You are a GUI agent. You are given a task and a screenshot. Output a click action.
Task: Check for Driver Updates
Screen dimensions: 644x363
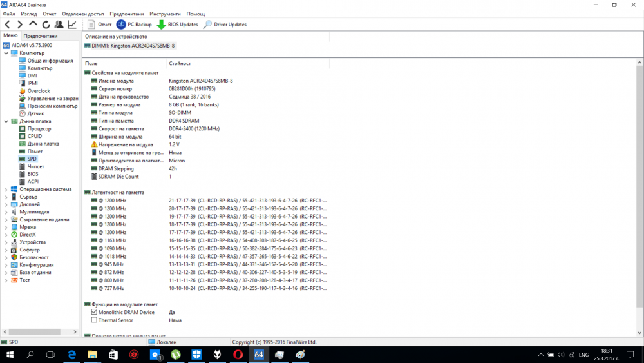(x=225, y=25)
